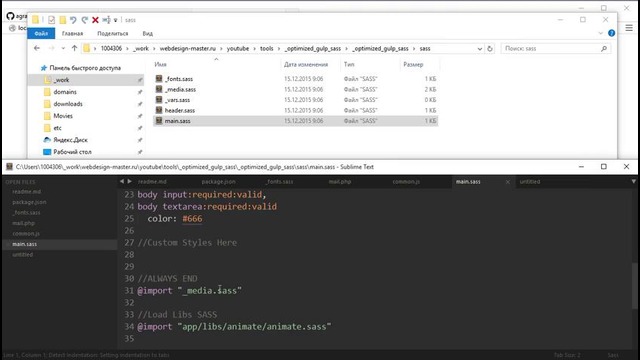Click the _work breadcrumb in address bar
Viewport: 640px width, 360px height.
click(x=141, y=48)
